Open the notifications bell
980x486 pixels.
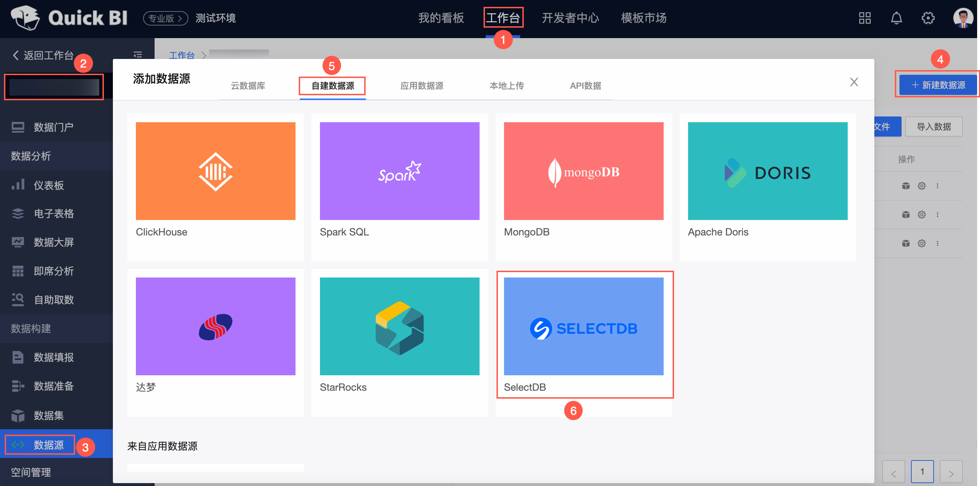tap(896, 18)
